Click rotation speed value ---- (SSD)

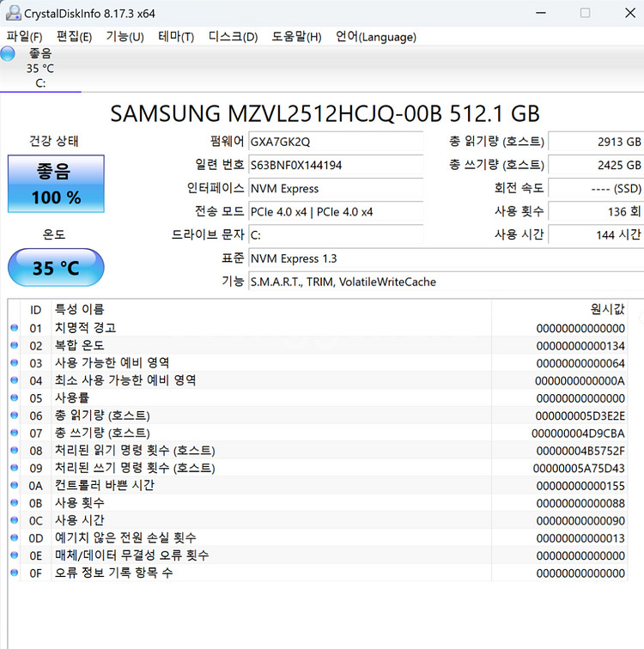coord(596,188)
